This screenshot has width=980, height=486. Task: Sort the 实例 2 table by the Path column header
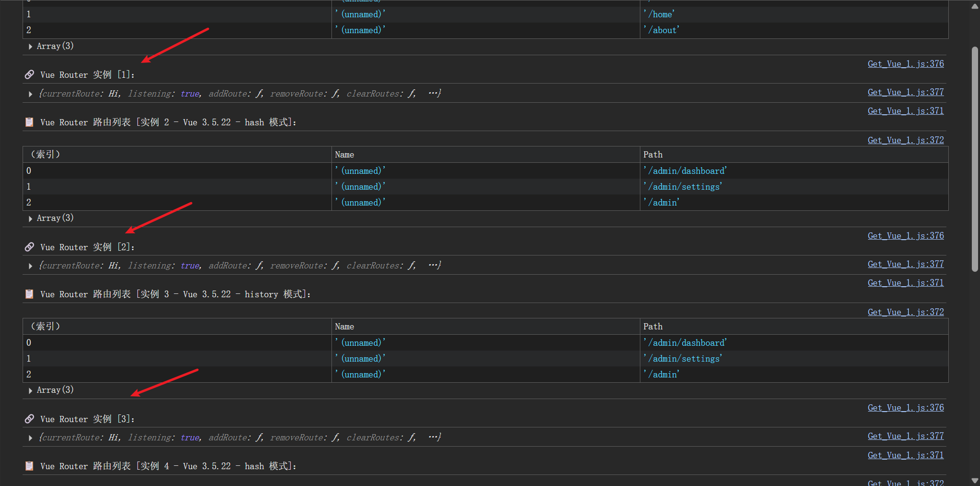click(653, 155)
